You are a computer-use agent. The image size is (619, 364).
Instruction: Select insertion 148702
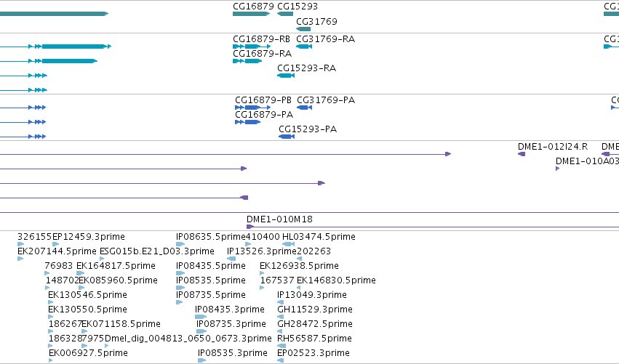(48, 288)
